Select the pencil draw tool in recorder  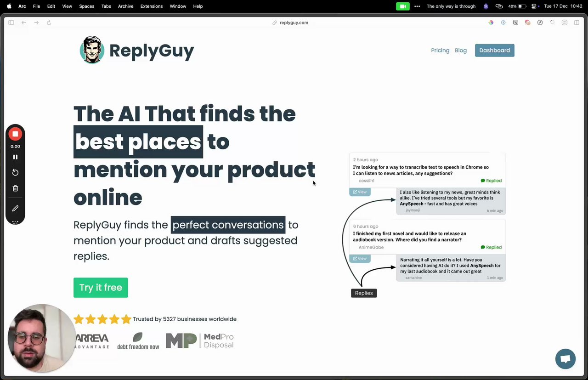[15, 208]
